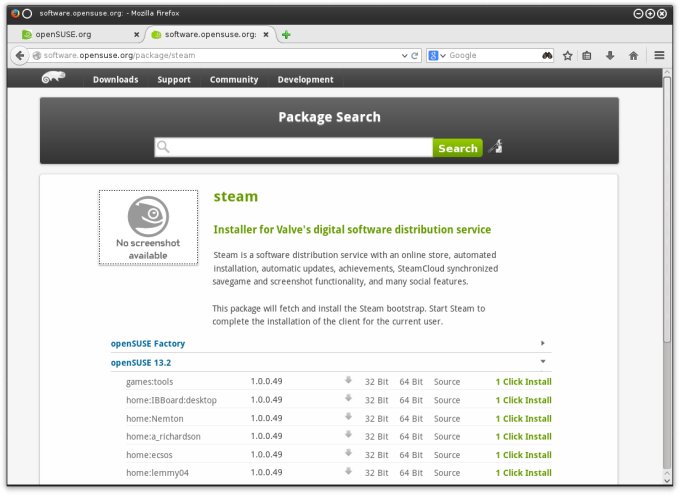Click 1 Click Install for home:ecsos

(523, 455)
